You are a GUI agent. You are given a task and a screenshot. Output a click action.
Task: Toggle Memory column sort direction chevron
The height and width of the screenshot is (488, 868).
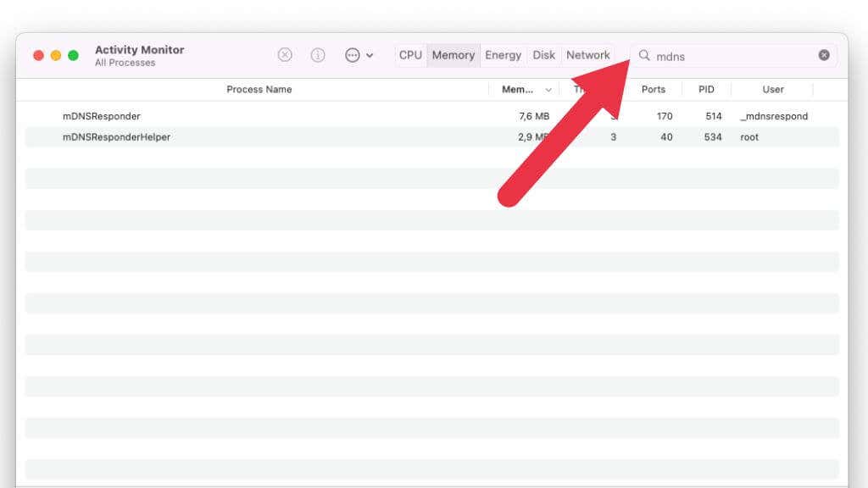[548, 90]
